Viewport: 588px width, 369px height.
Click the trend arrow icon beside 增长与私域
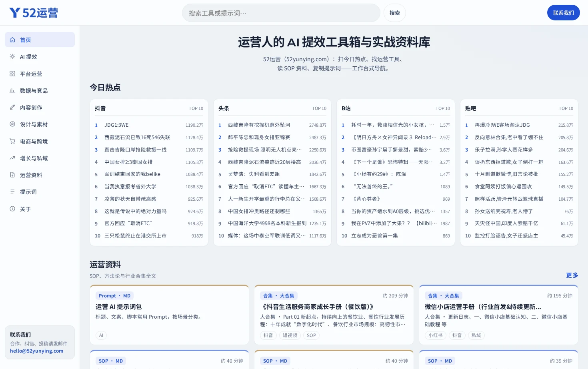coord(12,158)
